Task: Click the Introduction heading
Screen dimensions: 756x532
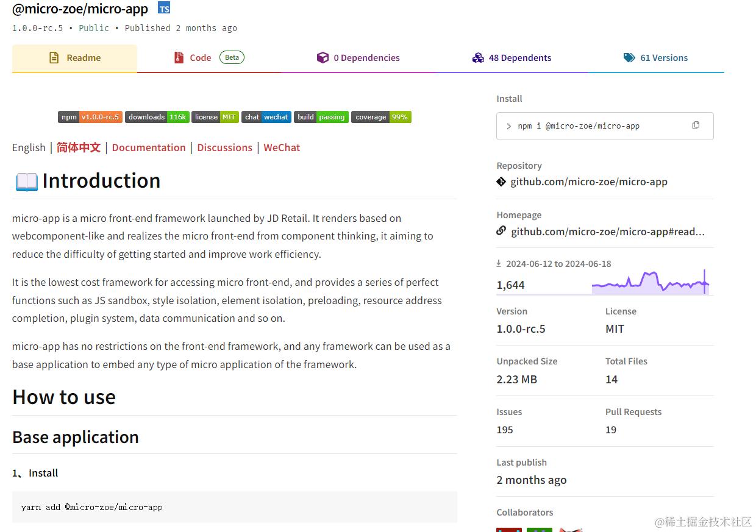Action: click(x=101, y=180)
